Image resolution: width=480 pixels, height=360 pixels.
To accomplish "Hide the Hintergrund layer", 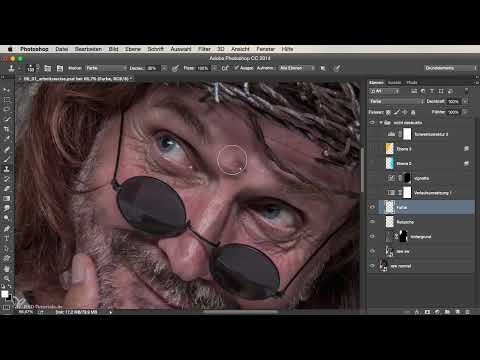I will point(372,236).
